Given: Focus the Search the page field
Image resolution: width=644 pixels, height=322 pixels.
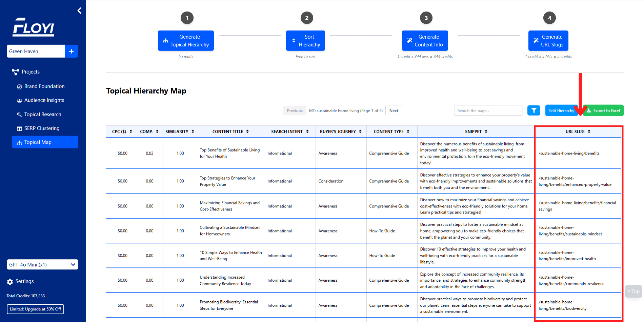Looking at the screenshot, I should click(x=488, y=110).
